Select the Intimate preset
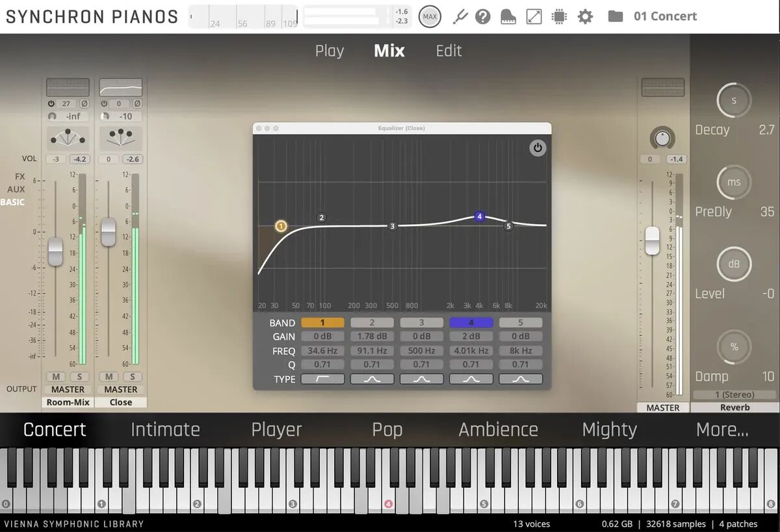The image size is (780, 532). click(165, 429)
